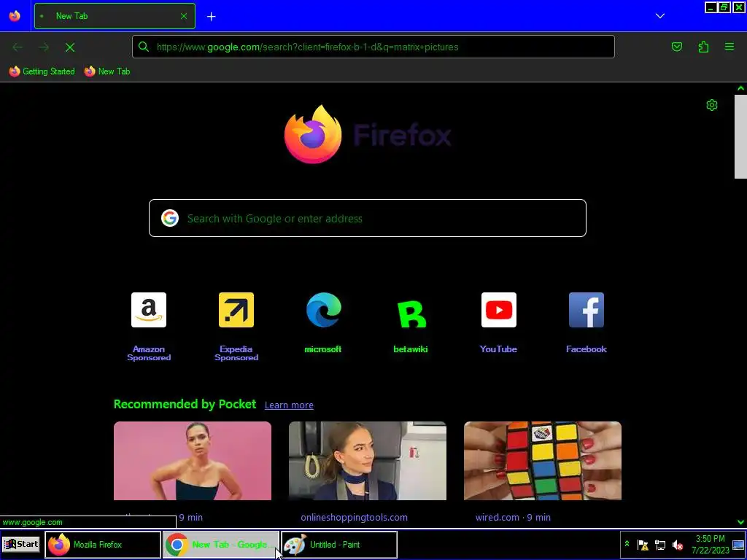Click the onlineshoppingtools.com source text

click(x=354, y=517)
